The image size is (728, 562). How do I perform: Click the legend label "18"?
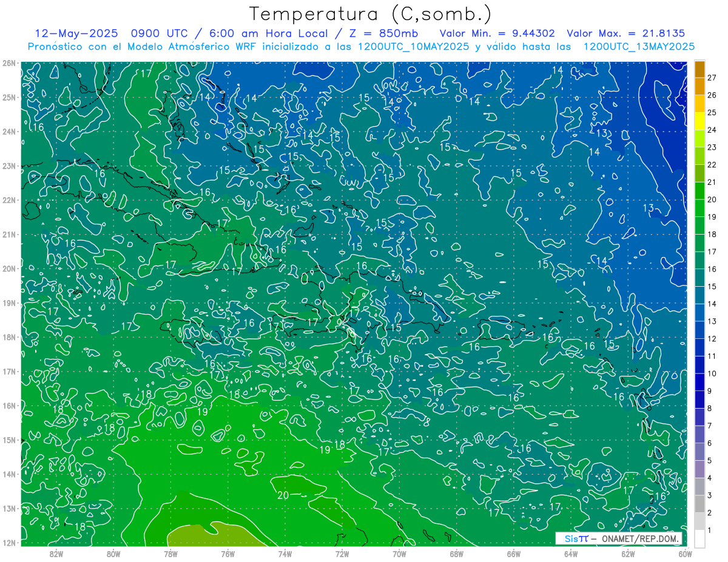[x=712, y=235]
